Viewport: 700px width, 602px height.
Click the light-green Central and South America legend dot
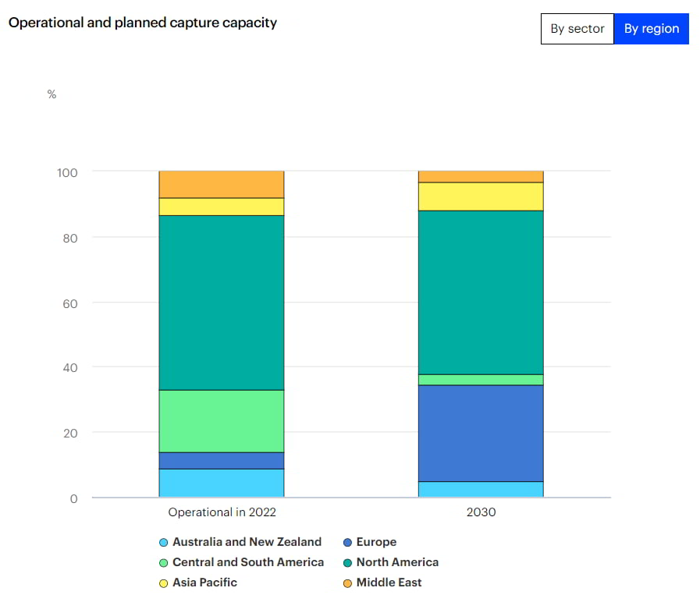point(163,563)
